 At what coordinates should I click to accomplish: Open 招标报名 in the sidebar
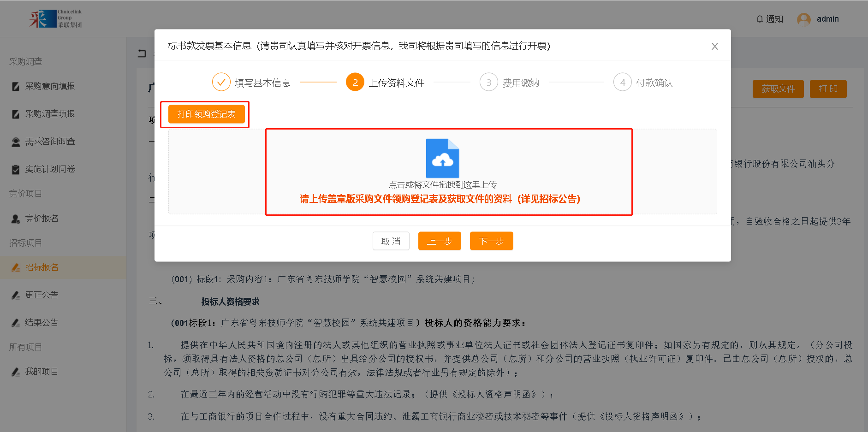click(x=42, y=267)
